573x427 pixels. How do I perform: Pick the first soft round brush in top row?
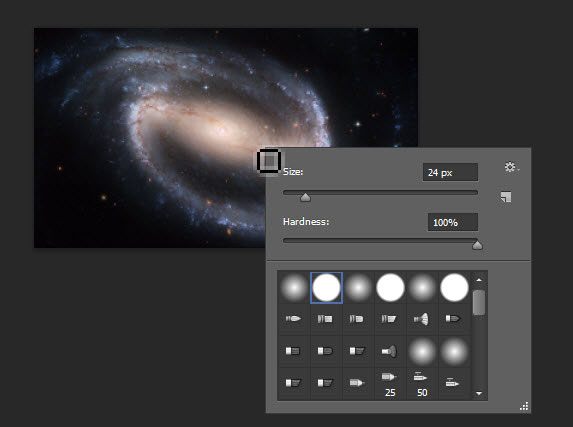pos(294,288)
